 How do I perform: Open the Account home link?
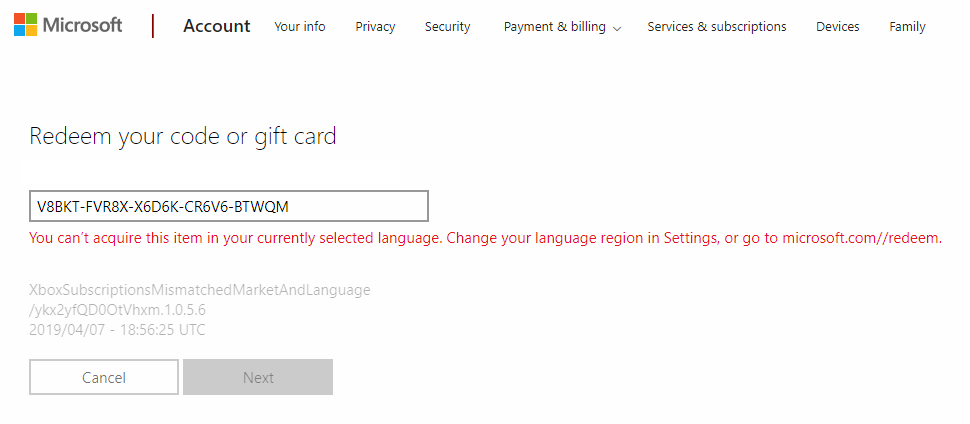pos(217,26)
